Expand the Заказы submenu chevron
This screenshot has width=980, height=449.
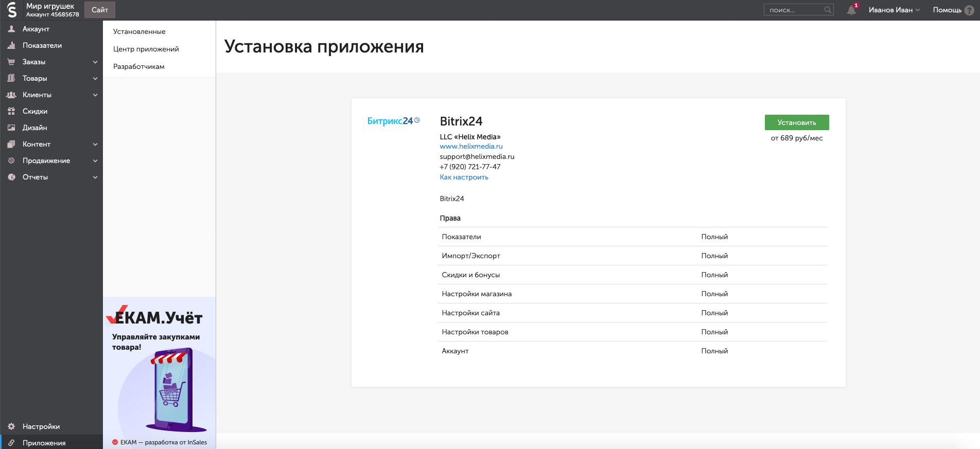pyautogui.click(x=95, y=62)
